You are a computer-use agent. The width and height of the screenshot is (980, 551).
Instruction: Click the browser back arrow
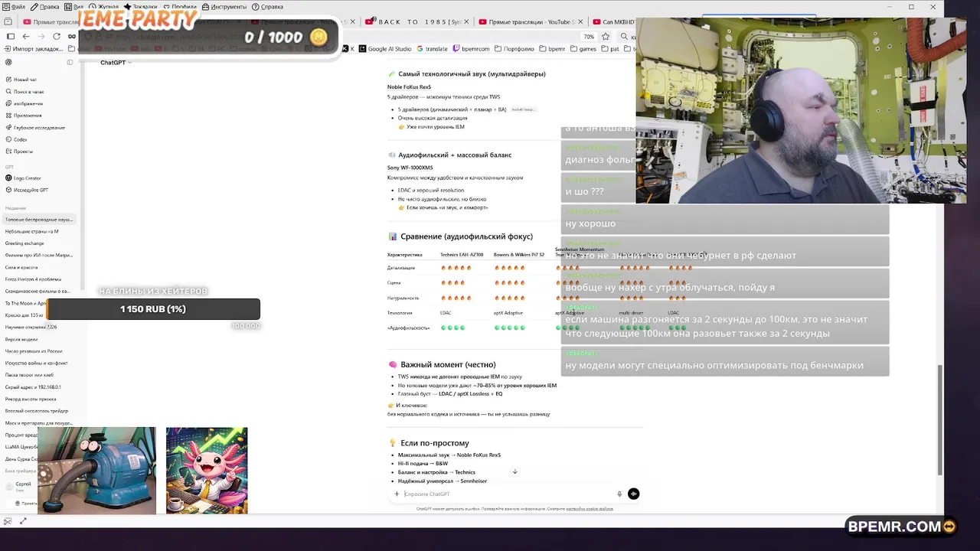pyautogui.click(x=26, y=36)
